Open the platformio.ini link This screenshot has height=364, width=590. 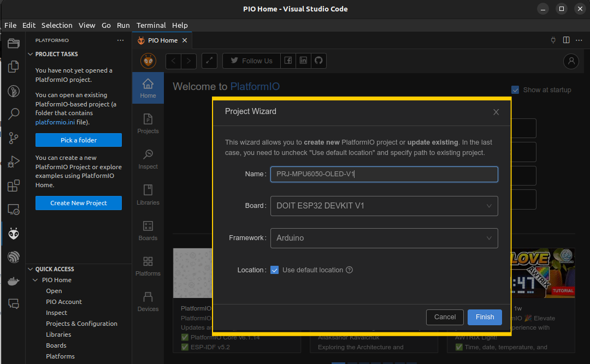[55, 122]
